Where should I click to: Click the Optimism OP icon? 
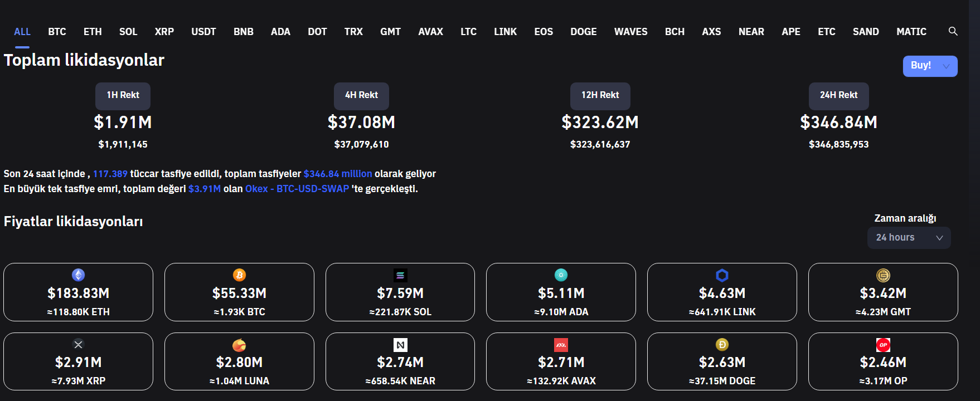[x=883, y=345]
